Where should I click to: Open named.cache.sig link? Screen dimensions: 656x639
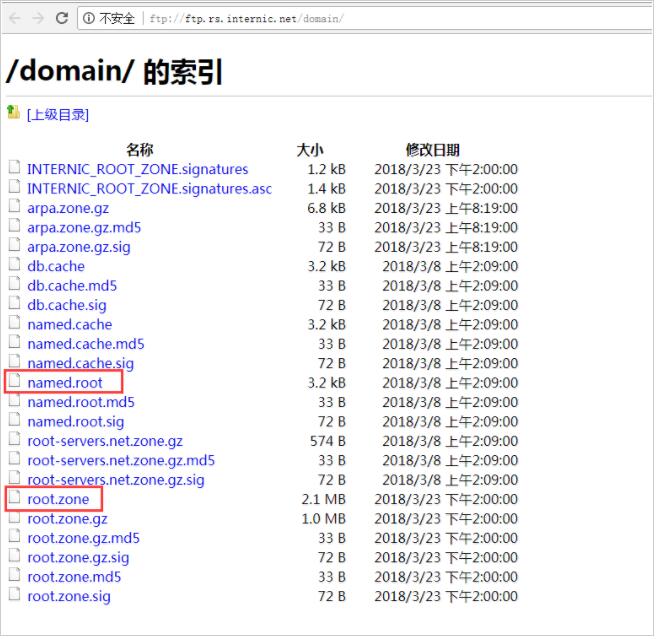point(81,364)
